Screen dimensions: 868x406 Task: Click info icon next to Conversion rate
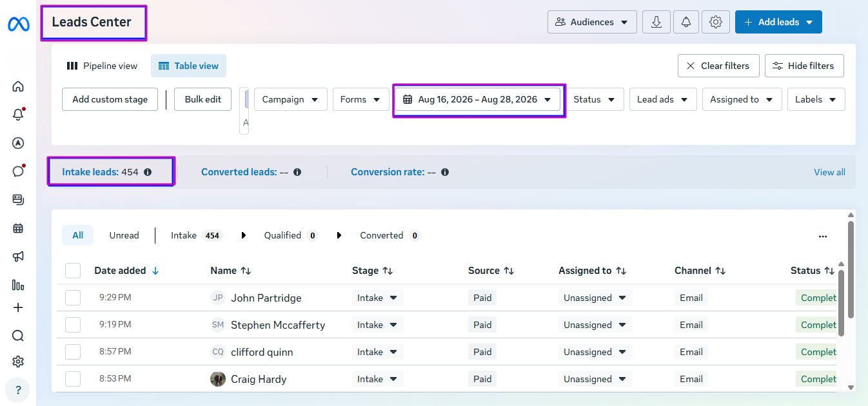pos(445,172)
